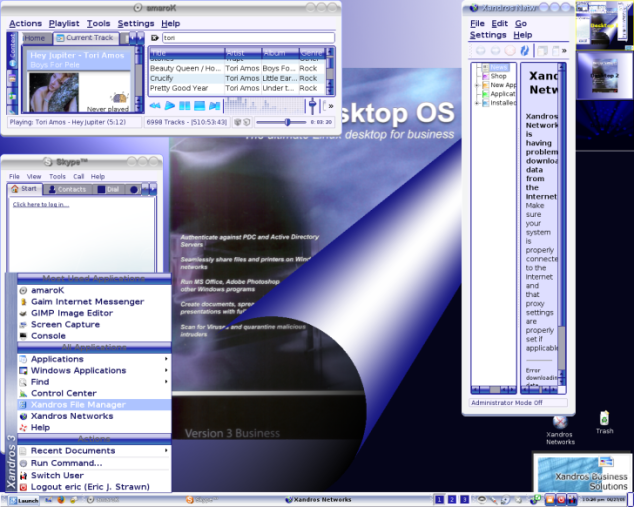Open the Go menu in Xandros Networks
This screenshot has height=507, width=634.
pyautogui.click(x=521, y=23)
